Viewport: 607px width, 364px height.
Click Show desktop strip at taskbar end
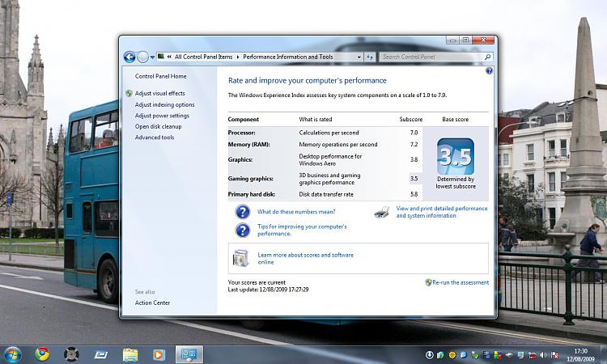(x=604, y=354)
